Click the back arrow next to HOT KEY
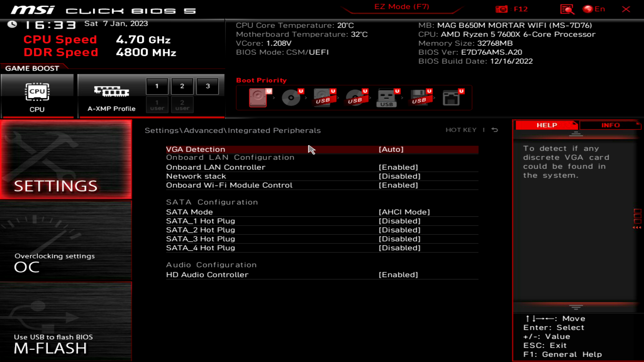644x362 pixels. point(495,130)
